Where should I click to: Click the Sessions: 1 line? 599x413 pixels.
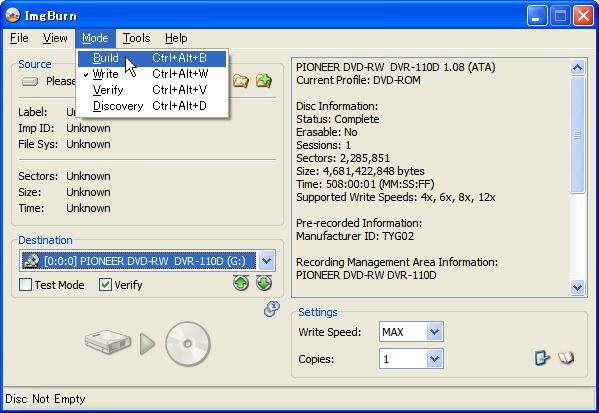(323, 145)
